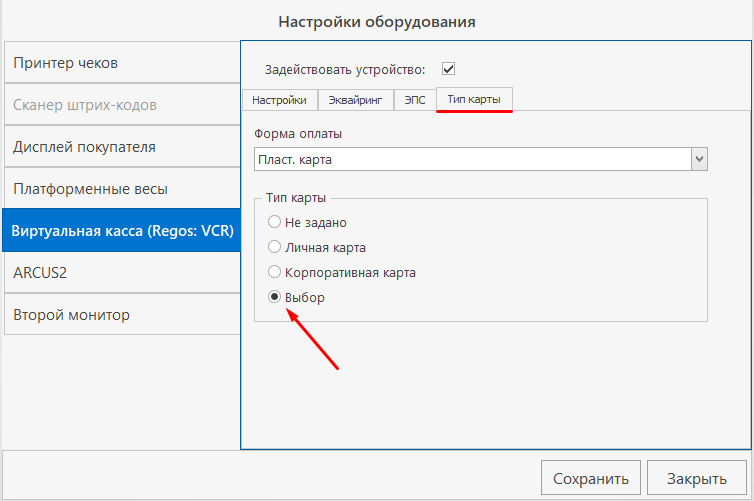
Task: Choose the Личная карта option
Action: [x=274, y=247]
